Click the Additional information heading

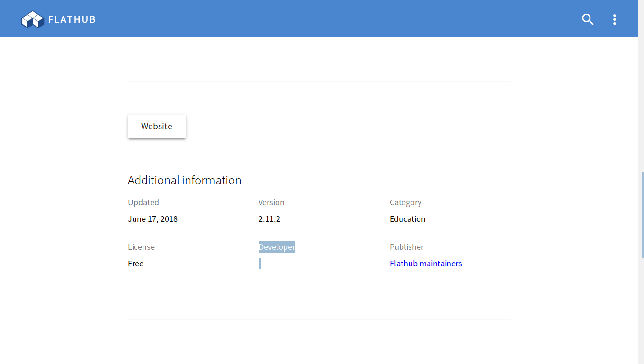[x=184, y=180]
